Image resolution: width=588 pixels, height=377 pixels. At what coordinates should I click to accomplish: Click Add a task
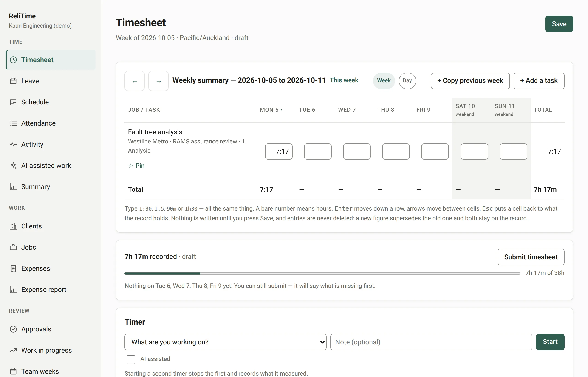click(539, 81)
